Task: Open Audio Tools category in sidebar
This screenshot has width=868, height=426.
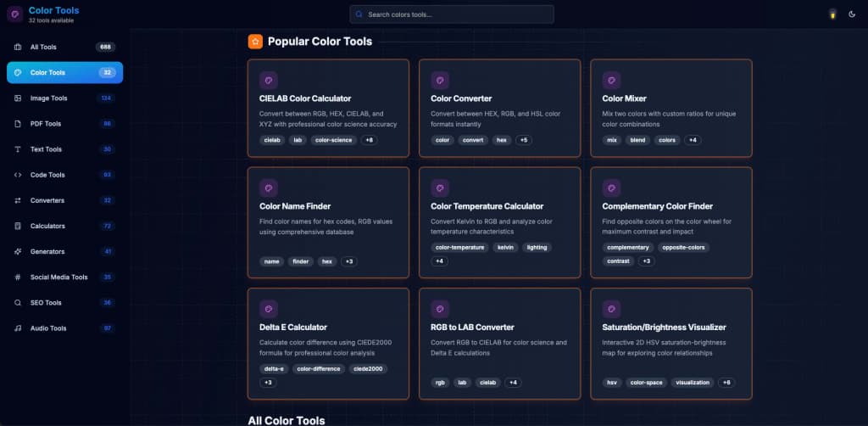Action: click(x=64, y=328)
